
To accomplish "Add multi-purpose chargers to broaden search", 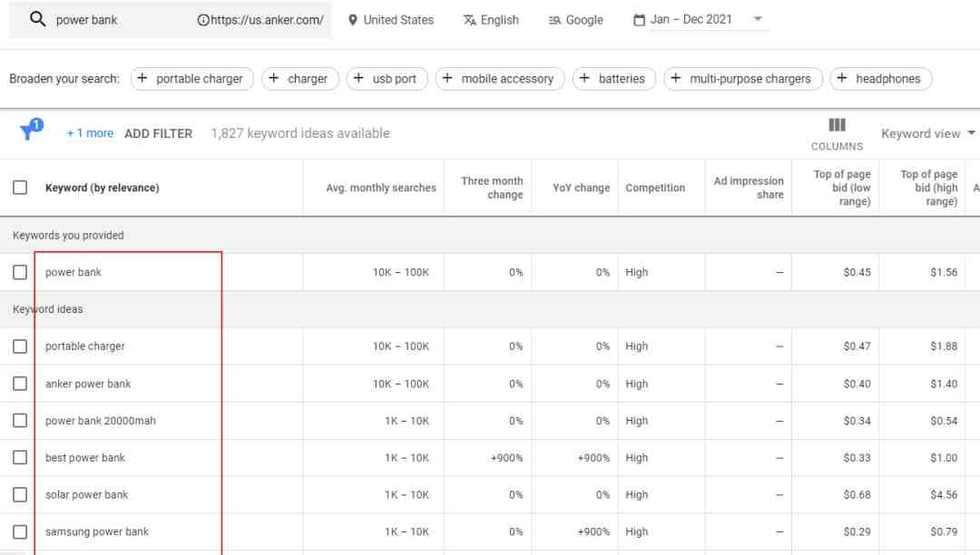I will [x=743, y=79].
